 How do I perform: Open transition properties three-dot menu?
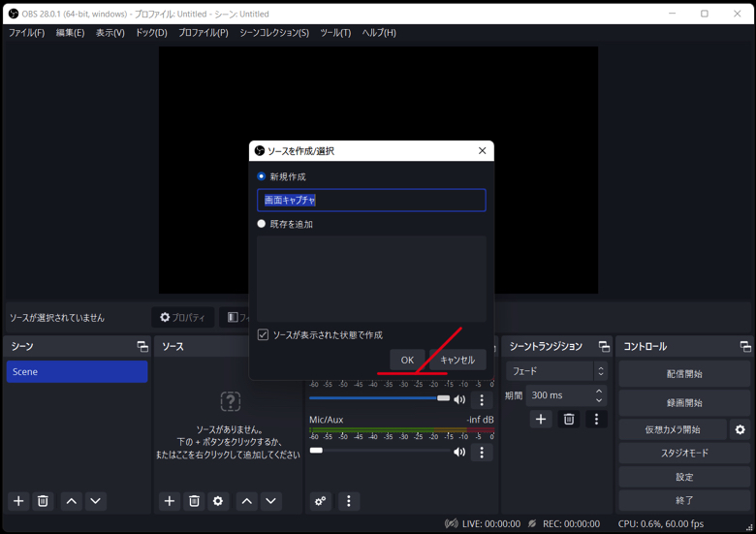pos(596,420)
